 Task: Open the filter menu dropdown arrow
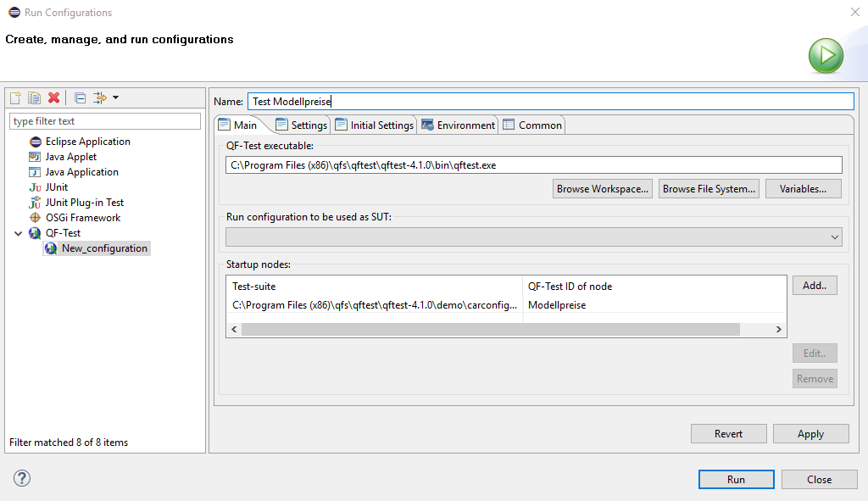tap(115, 98)
